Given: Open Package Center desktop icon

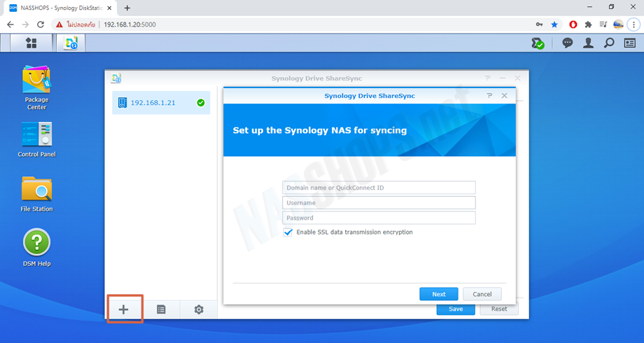Looking at the screenshot, I should click(x=36, y=88).
